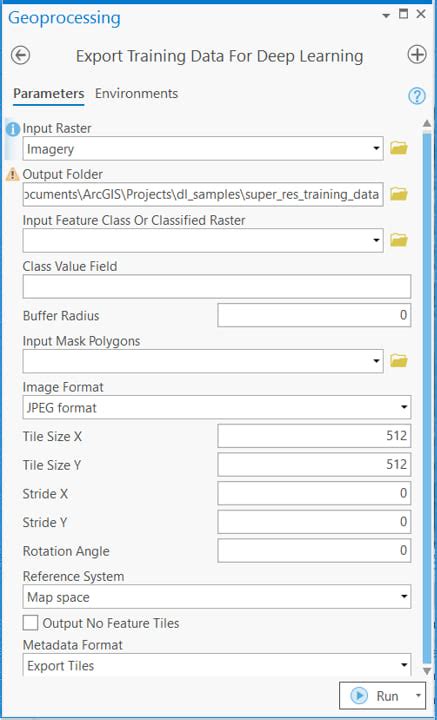437x720 pixels.
Task: Run the geoprocessing tool
Action: point(375,696)
